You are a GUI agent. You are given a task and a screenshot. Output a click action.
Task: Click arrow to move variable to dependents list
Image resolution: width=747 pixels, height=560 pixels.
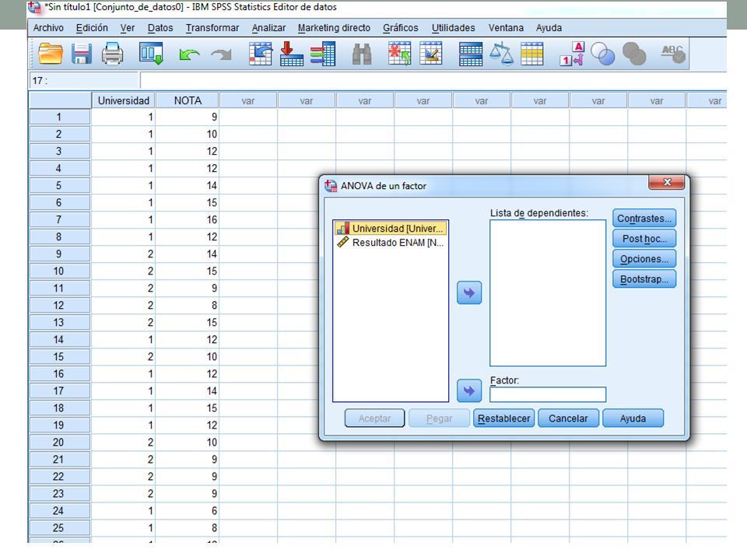coord(469,292)
